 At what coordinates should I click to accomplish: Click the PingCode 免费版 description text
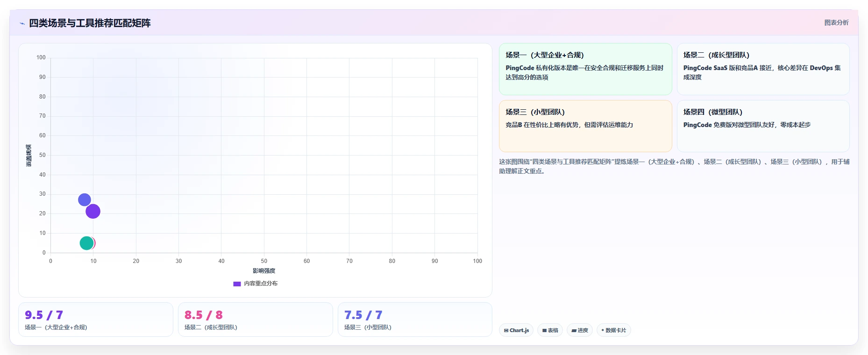coord(747,125)
